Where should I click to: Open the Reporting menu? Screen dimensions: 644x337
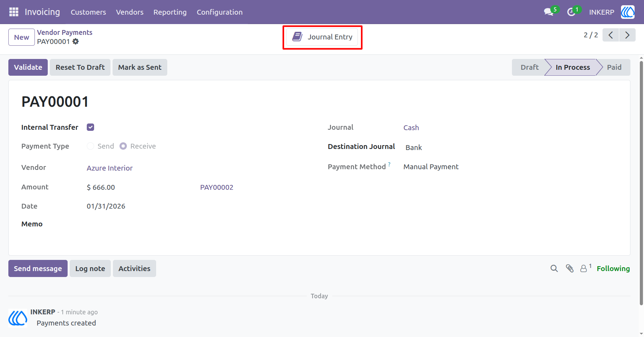pos(170,12)
